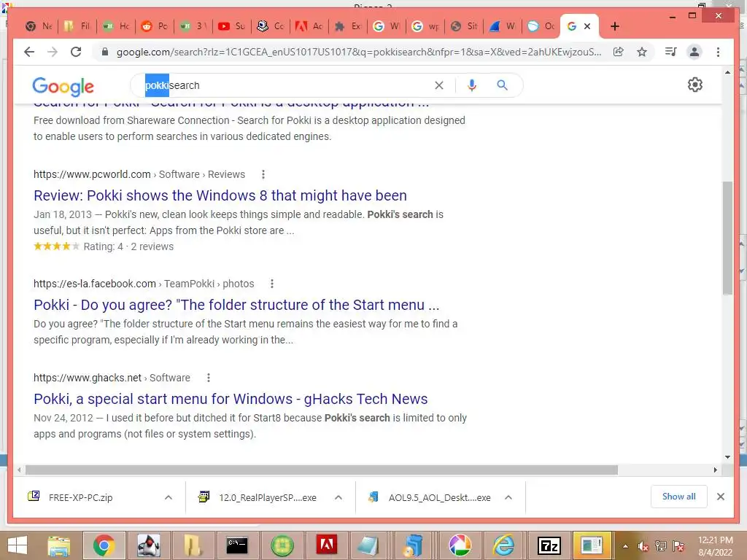This screenshot has width=747, height=560.
Task: Reload the current Google search page
Action: 76,52
